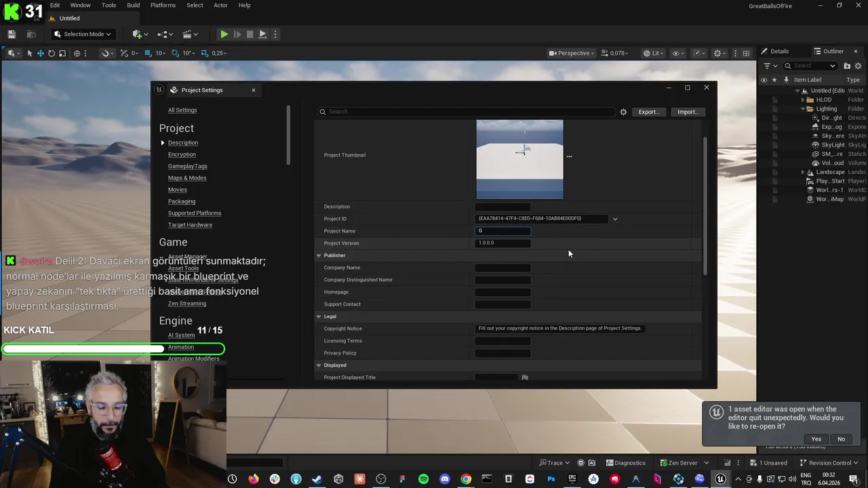Toggle grid snap icon beside 10
The image size is (868, 488).
click(149, 53)
